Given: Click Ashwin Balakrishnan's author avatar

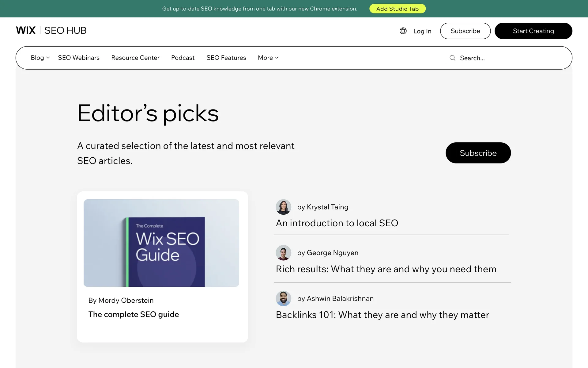Looking at the screenshot, I should pyautogui.click(x=283, y=298).
